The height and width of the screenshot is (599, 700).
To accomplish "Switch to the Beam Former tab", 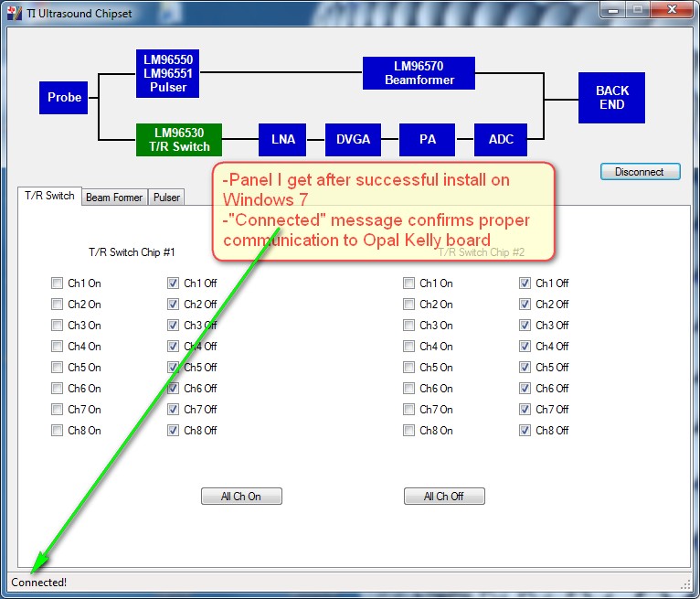I will click(114, 197).
